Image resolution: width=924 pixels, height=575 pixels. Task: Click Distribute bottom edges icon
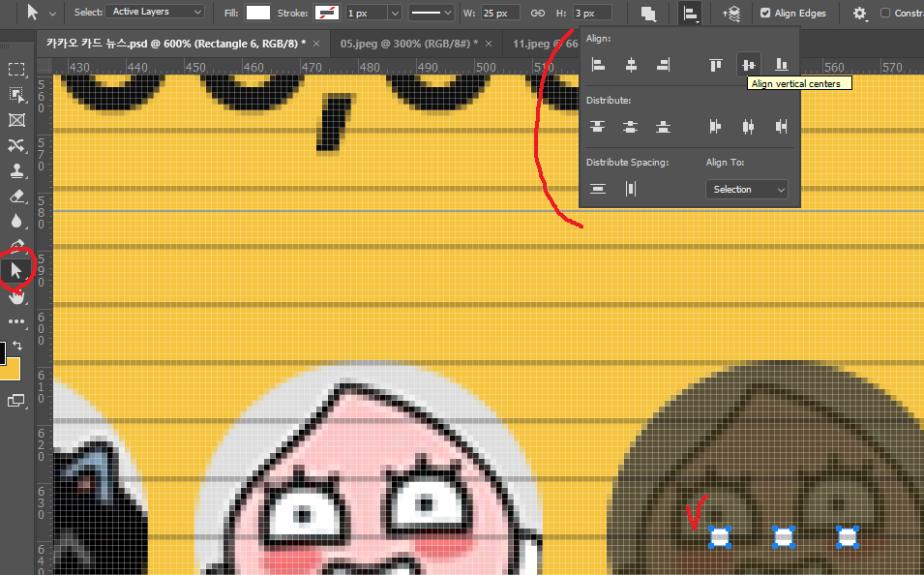(x=663, y=126)
